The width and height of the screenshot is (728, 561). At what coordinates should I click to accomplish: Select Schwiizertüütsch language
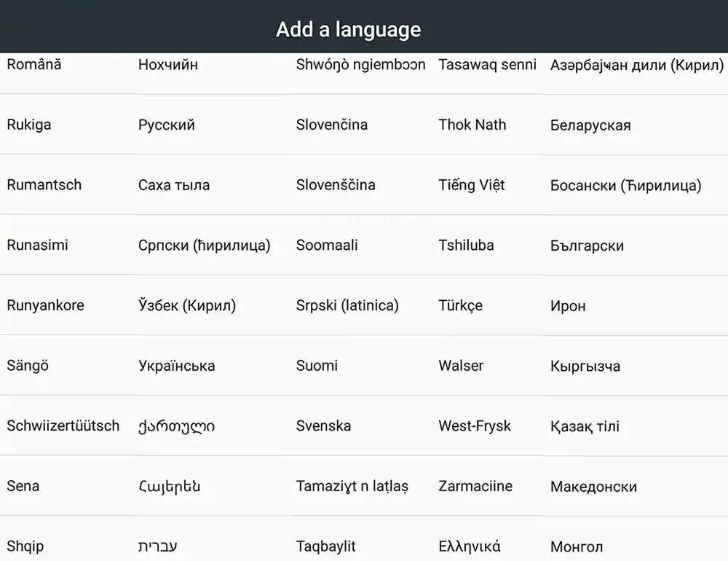coord(63,425)
